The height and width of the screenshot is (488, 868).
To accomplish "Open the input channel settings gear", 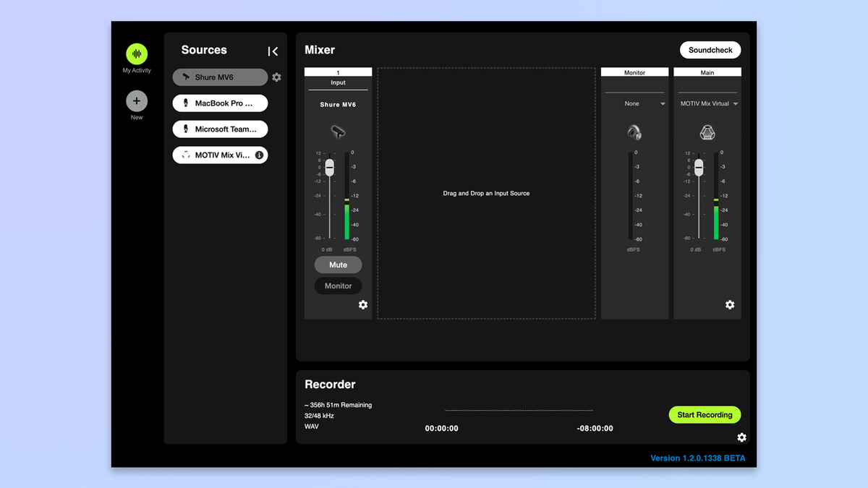I will click(363, 305).
